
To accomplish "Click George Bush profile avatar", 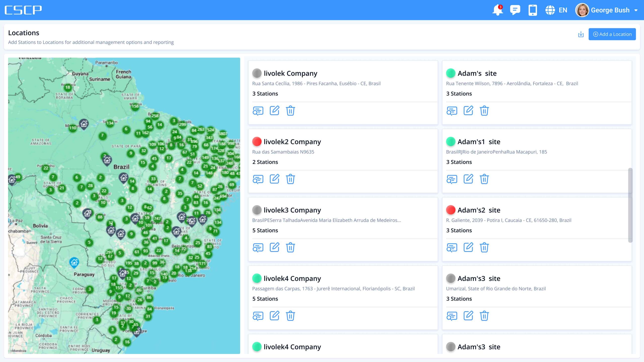I will pyautogui.click(x=582, y=10).
